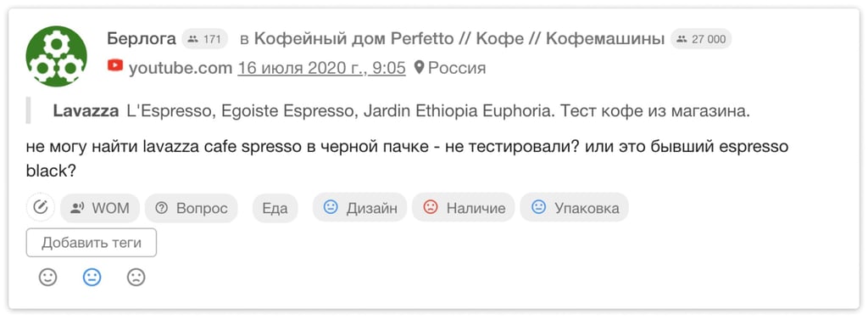The image size is (868, 320).
Task: Click the location pin icon next to Россия
Action: 420,68
